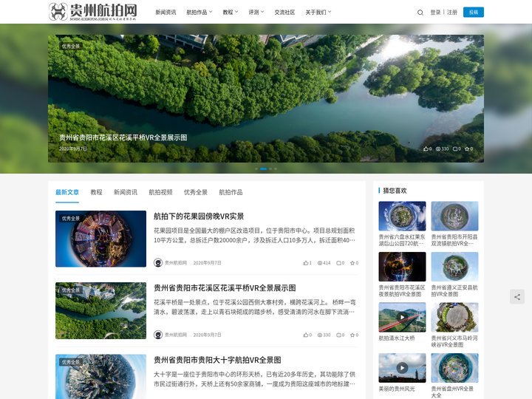This screenshot has width=532, height=399.
Task: Open 六盘水红果东湖后山公园 sidebar thumbnail
Action: pos(402,216)
